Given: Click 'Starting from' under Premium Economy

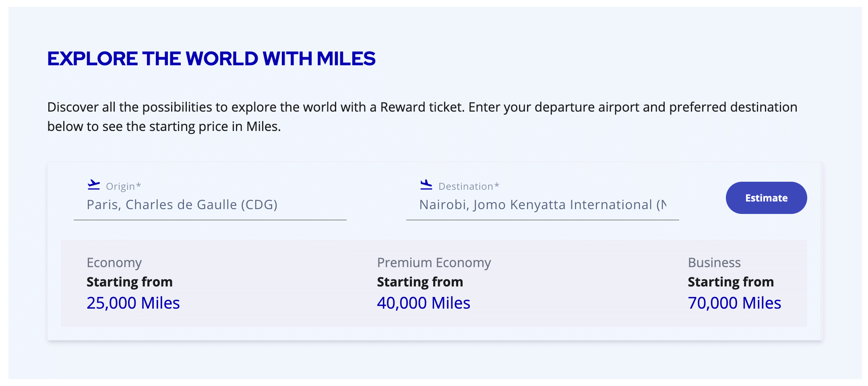Looking at the screenshot, I should [x=420, y=282].
